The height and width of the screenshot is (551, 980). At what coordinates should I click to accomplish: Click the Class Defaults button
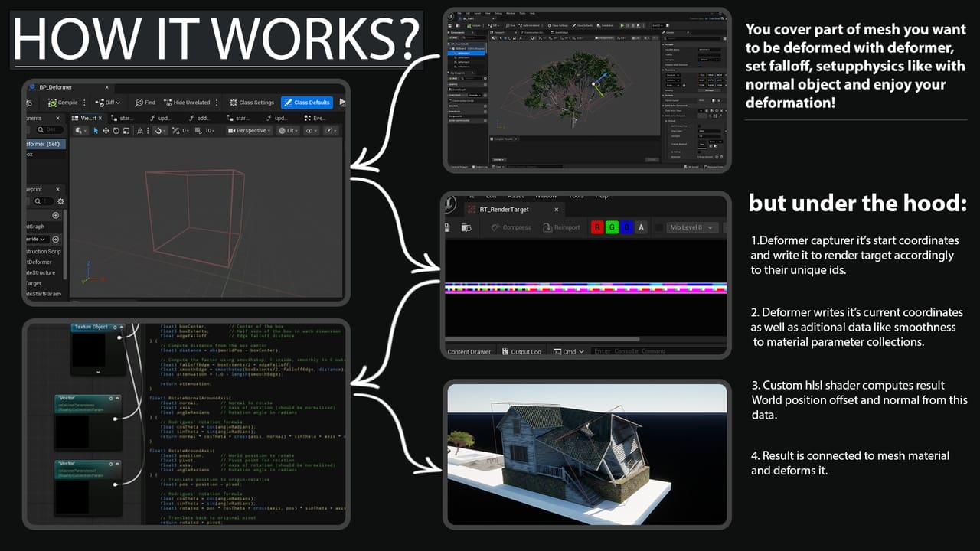pyautogui.click(x=307, y=103)
